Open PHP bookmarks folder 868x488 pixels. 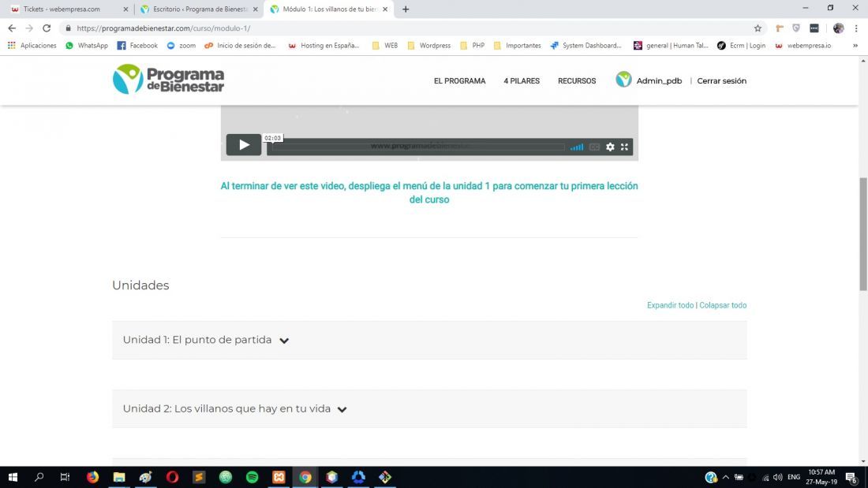click(472, 46)
